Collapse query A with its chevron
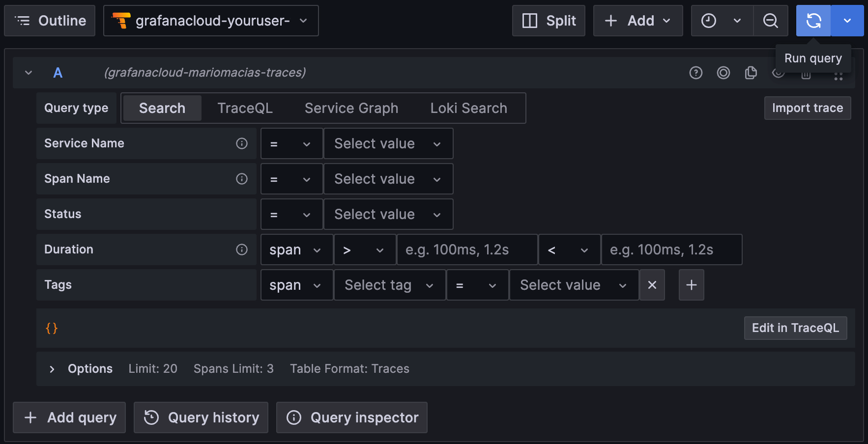This screenshot has width=868, height=444. click(28, 72)
